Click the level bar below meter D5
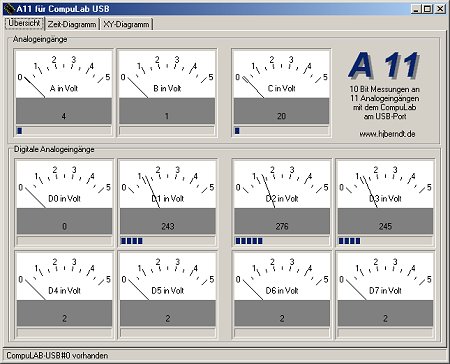 click(168, 333)
